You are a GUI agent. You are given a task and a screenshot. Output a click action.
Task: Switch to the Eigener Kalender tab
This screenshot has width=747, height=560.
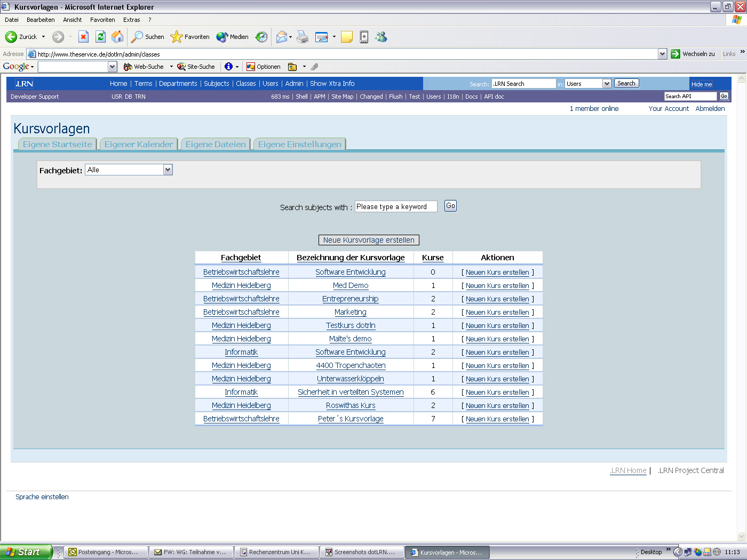(138, 144)
